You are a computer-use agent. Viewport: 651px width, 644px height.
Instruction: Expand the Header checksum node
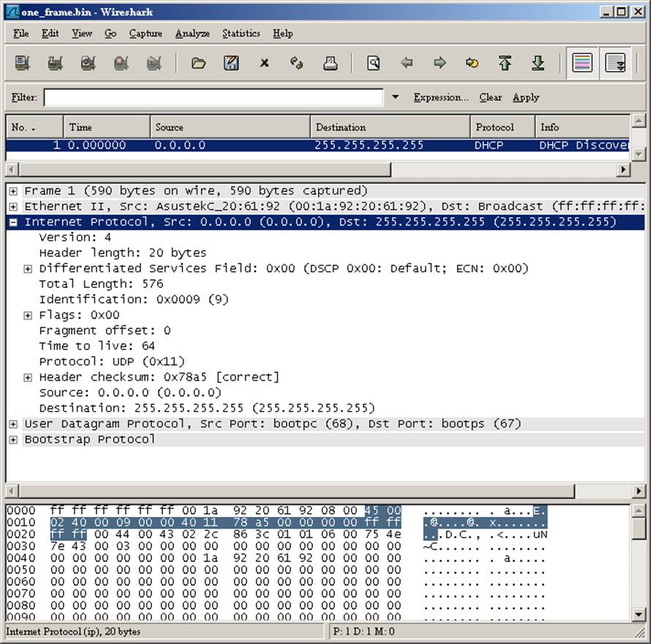click(x=28, y=378)
